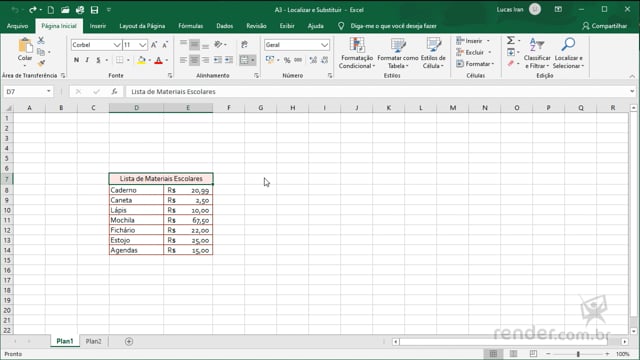Toggle italic I formatting
This screenshot has height=360, width=640.
point(87,60)
